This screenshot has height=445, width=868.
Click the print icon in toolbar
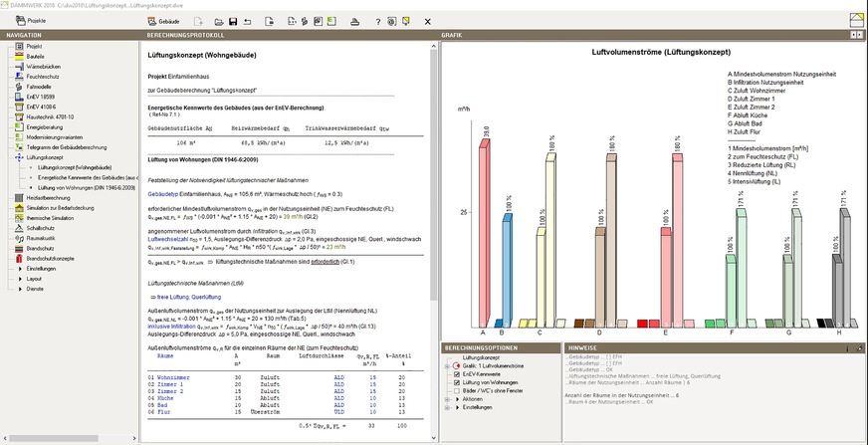click(356, 22)
